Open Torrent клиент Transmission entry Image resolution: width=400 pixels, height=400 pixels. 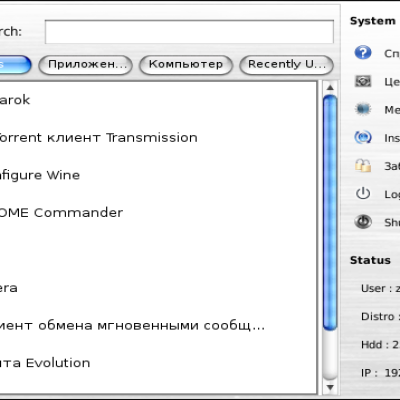pos(99,137)
